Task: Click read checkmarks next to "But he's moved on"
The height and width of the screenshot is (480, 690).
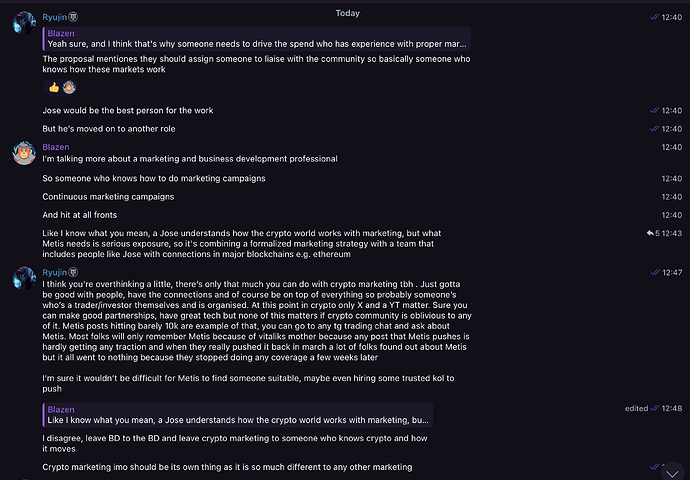Action: pos(654,128)
